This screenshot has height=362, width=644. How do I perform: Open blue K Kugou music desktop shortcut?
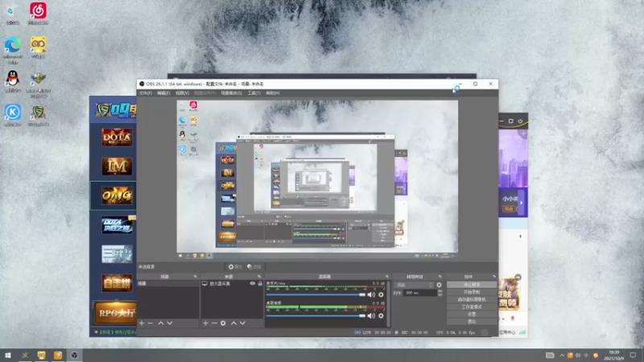tap(13, 115)
